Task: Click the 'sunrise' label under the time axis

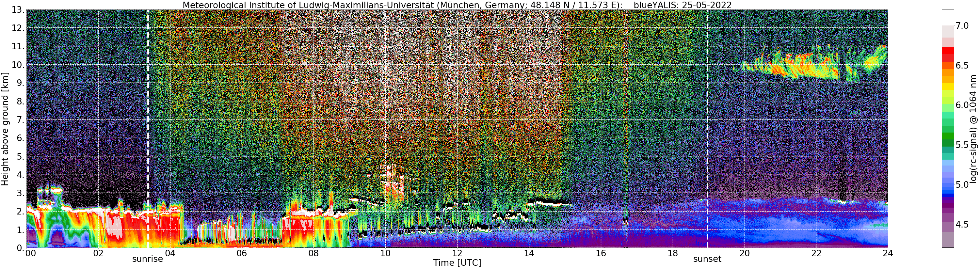Action: [x=148, y=259]
